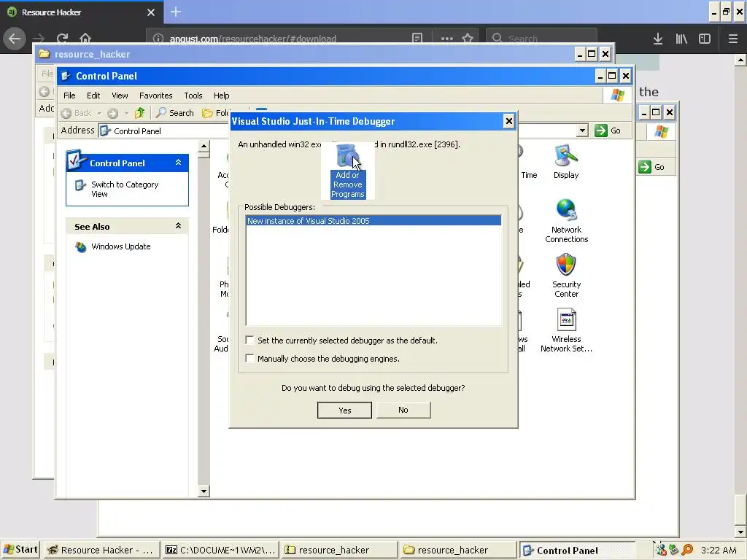
Task: Open File menu in Control Panel
Action: (69, 96)
